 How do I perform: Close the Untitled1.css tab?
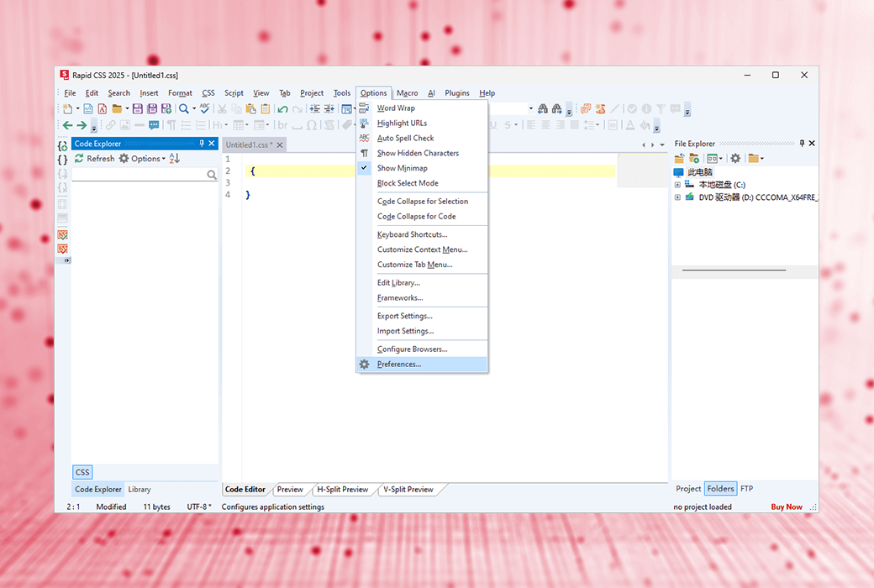tap(280, 145)
